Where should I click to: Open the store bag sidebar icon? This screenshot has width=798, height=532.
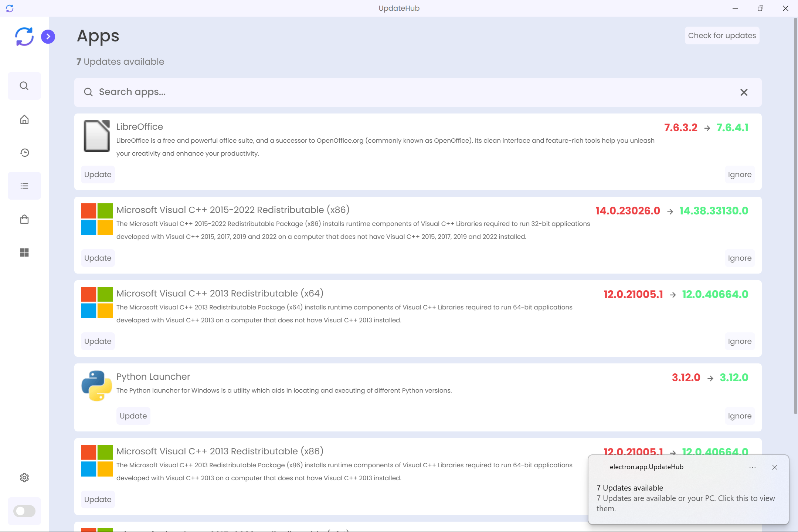click(24, 219)
